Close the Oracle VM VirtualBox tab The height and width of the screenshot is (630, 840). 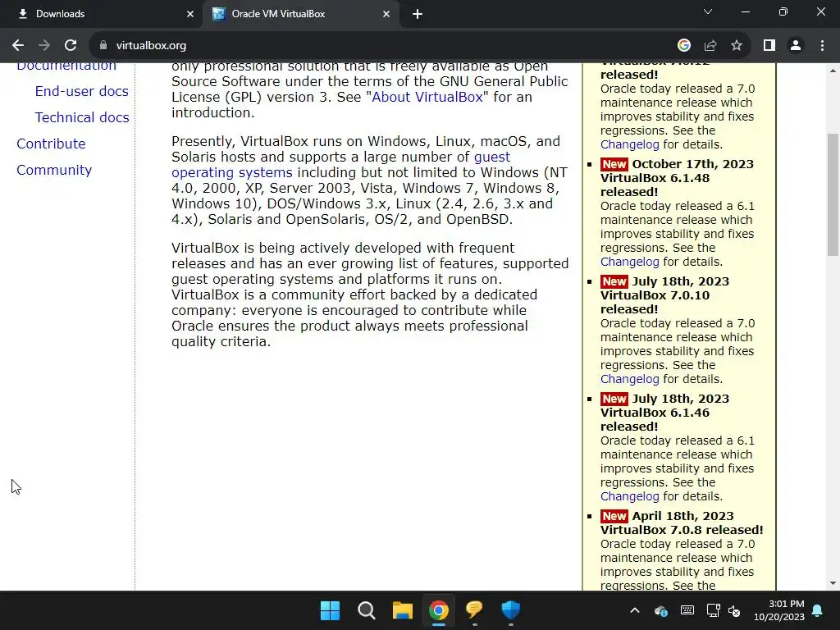pos(386,15)
